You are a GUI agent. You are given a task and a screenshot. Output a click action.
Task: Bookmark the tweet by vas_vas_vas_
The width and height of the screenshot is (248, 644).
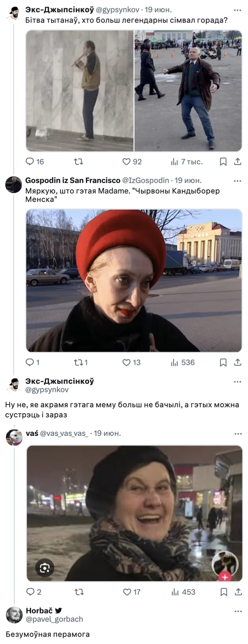(x=224, y=592)
